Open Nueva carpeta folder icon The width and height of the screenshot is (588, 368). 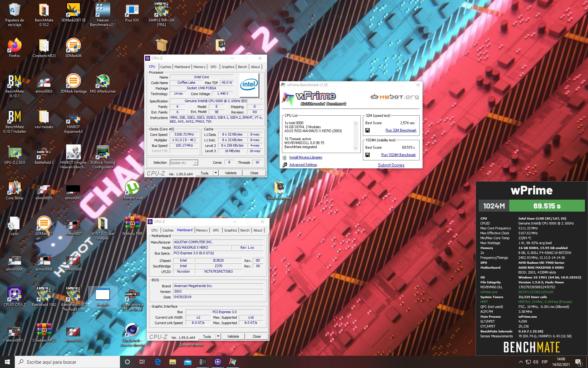pyautogui.click(x=279, y=190)
